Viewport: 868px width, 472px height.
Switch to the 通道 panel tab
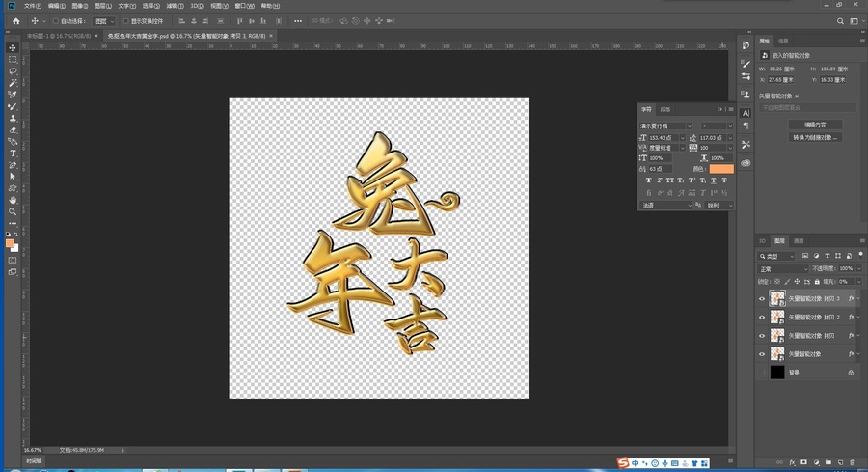(799, 241)
